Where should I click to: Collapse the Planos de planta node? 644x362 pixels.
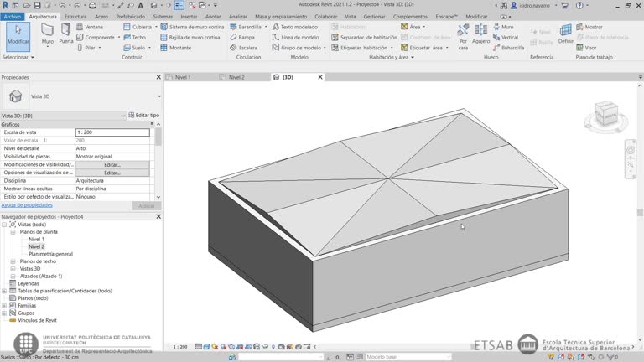coord(13,232)
